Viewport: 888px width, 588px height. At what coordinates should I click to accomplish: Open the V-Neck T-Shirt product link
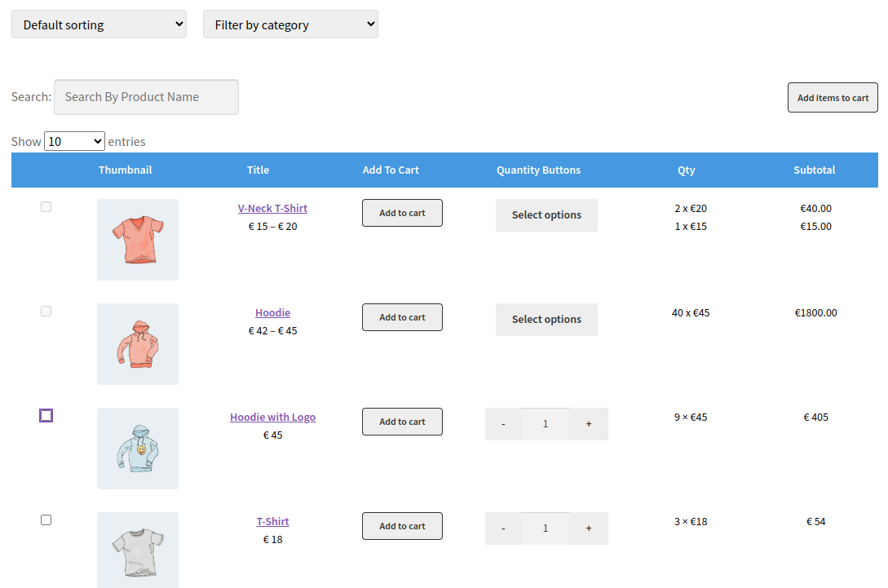[272, 208]
